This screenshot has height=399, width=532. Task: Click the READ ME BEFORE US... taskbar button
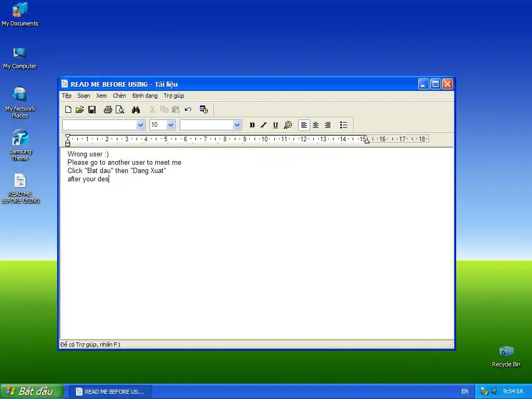[111, 392]
